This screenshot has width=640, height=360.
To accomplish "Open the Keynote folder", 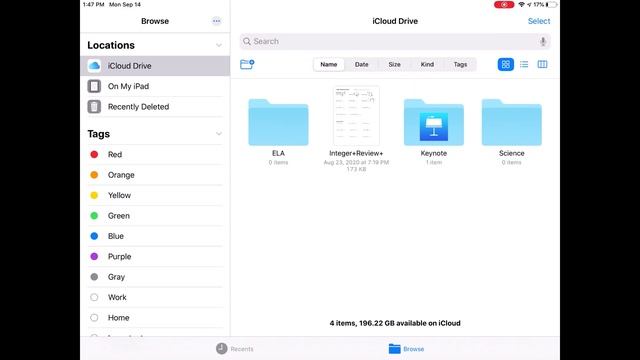I will coord(434,122).
